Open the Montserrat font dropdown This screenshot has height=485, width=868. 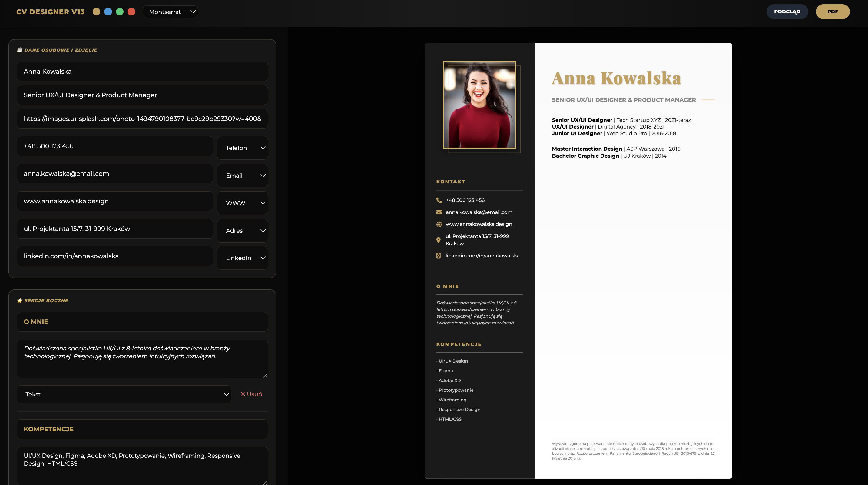(171, 12)
